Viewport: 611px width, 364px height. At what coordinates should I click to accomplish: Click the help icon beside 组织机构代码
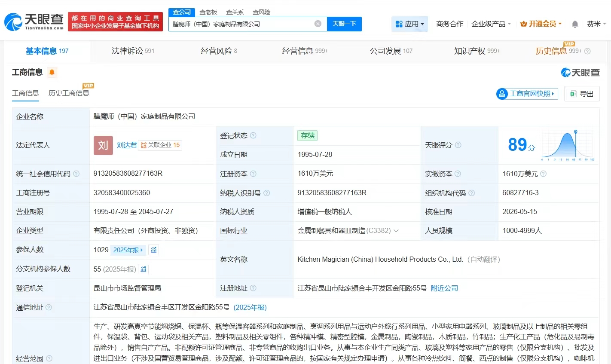471,193
